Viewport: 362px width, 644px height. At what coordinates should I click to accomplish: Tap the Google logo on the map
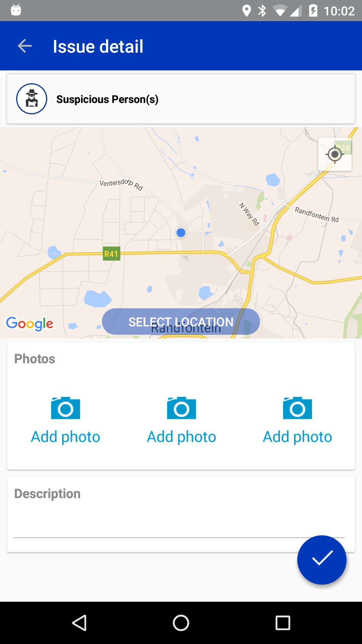[x=29, y=324]
